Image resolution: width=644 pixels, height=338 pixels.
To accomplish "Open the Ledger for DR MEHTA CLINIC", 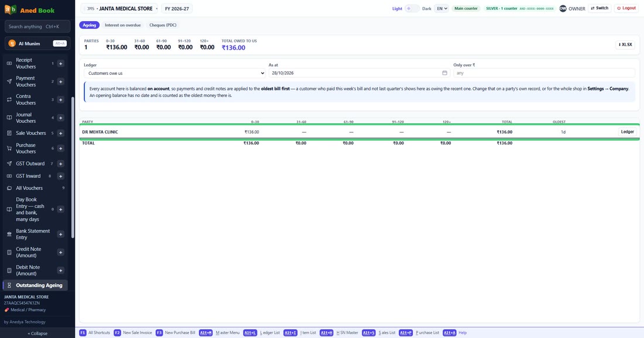I will (627, 132).
